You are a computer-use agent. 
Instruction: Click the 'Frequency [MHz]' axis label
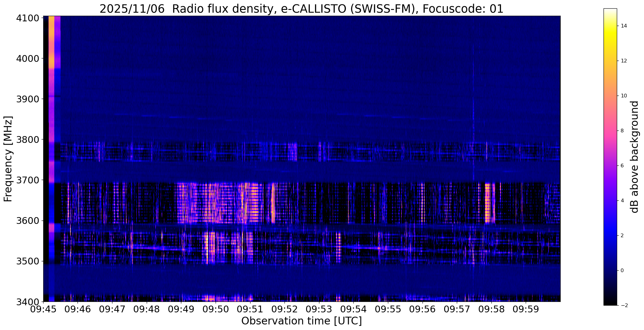[x=8, y=159]
